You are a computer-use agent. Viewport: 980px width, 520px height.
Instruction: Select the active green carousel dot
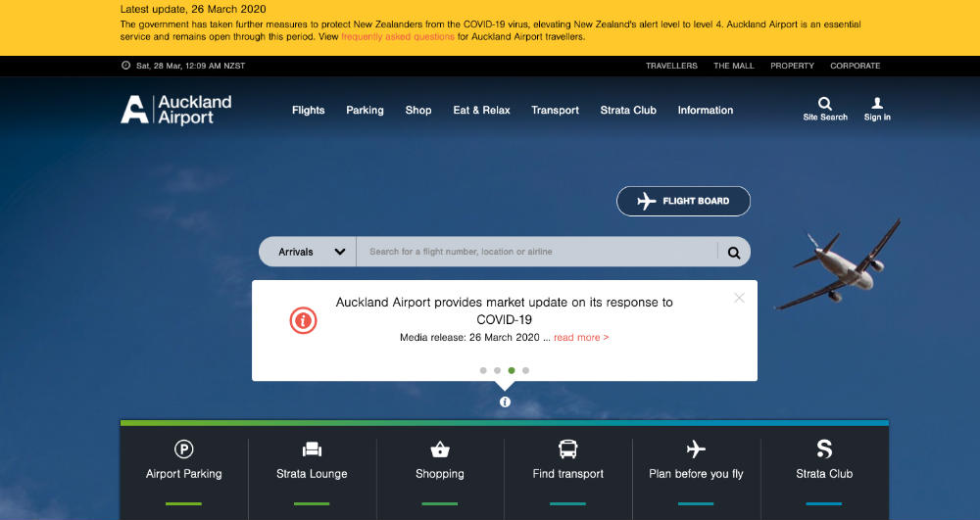(512, 370)
